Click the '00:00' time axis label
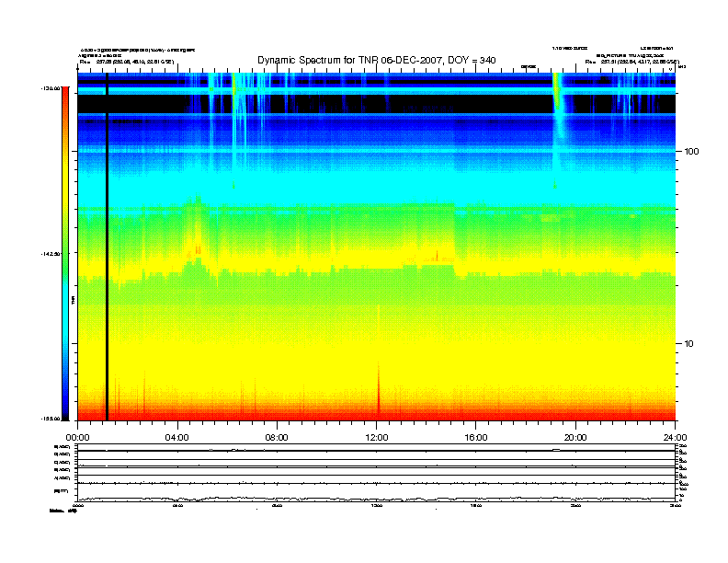 pos(77,437)
